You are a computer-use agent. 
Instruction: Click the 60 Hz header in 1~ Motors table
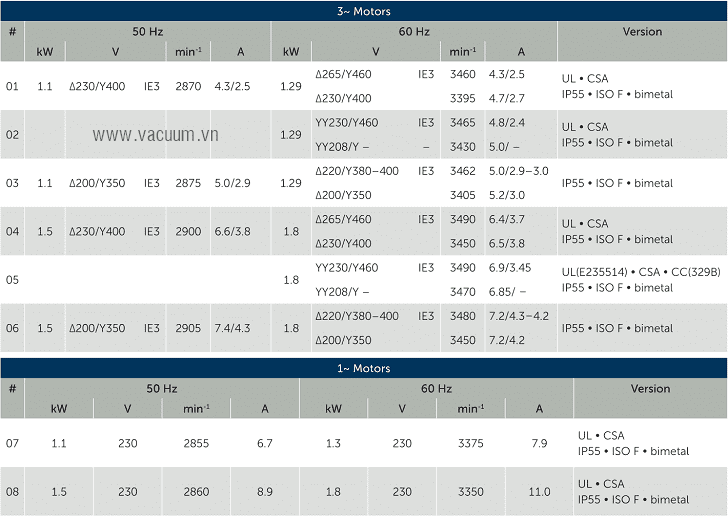pyautogui.click(x=436, y=389)
